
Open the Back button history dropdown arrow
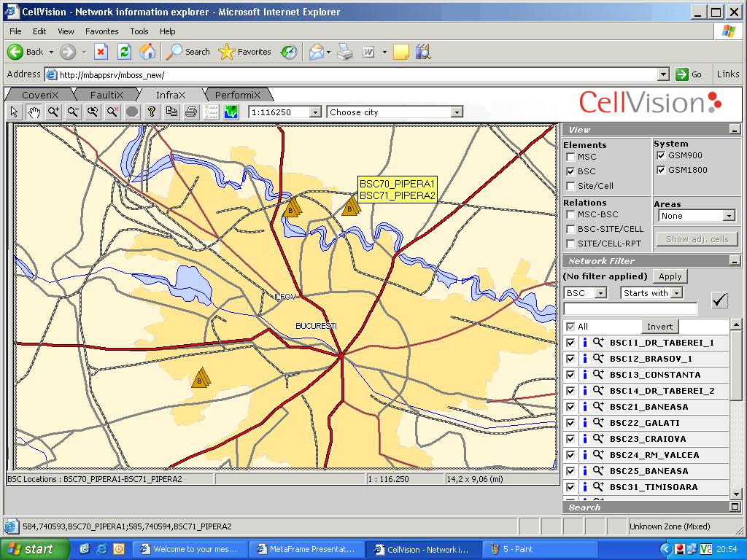point(51,52)
